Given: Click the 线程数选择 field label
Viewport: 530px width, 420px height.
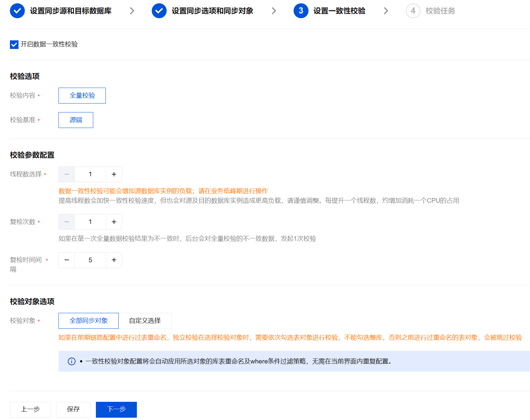Looking at the screenshot, I should (26, 174).
